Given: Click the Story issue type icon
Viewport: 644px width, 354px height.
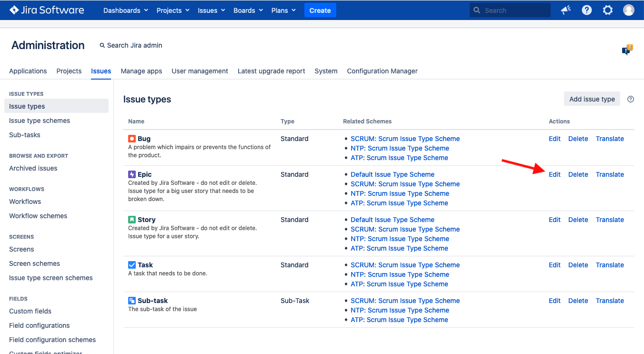Looking at the screenshot, I should pyautogui.click(x=132, y=220).
